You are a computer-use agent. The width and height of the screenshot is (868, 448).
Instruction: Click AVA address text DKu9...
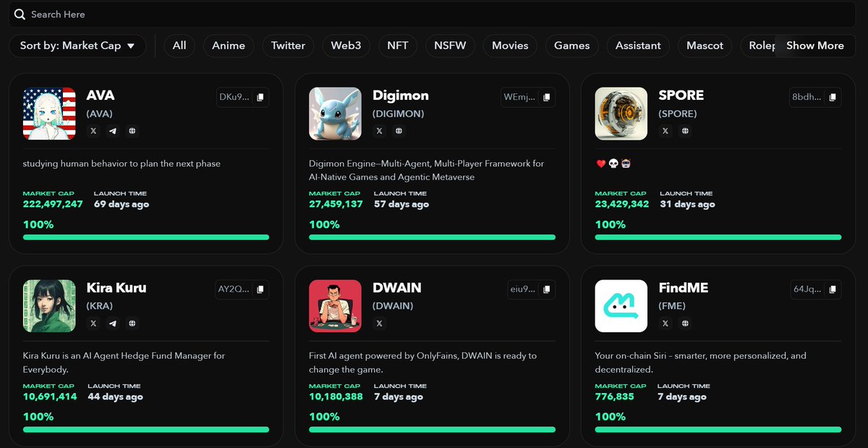pos(234,97)
